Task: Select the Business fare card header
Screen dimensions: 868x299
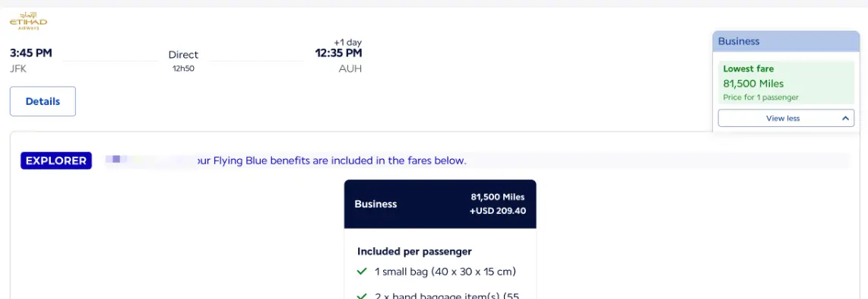Action: [440, 204]
